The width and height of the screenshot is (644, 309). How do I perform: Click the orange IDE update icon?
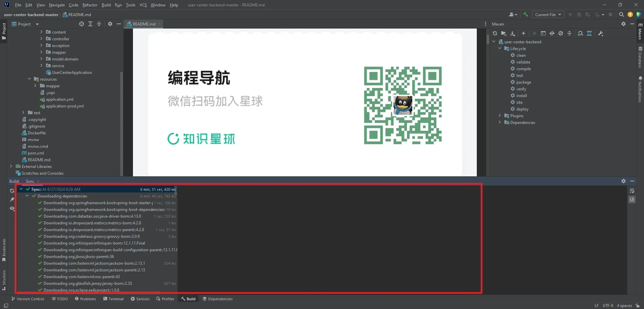point(630,14)
